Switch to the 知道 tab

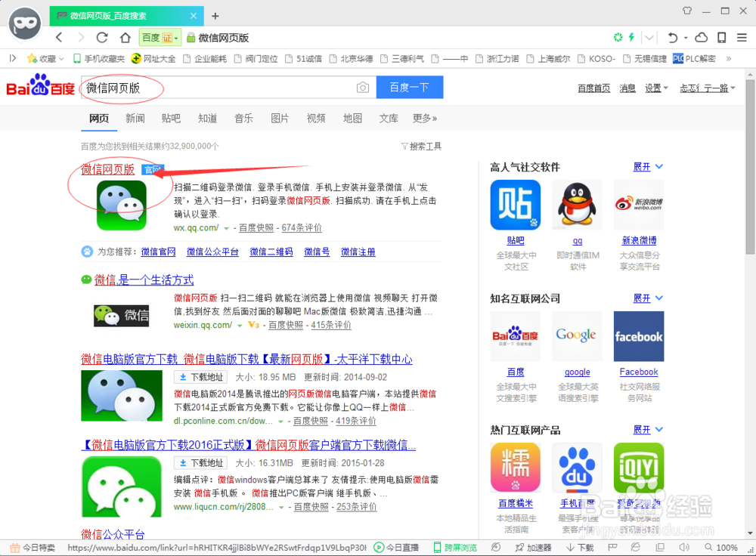coord(207,119)
